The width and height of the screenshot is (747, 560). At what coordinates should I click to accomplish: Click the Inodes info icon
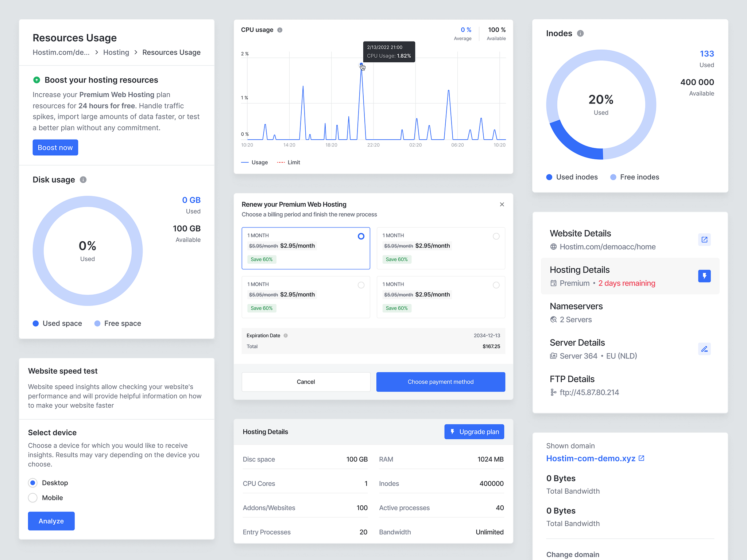(580, 33)
